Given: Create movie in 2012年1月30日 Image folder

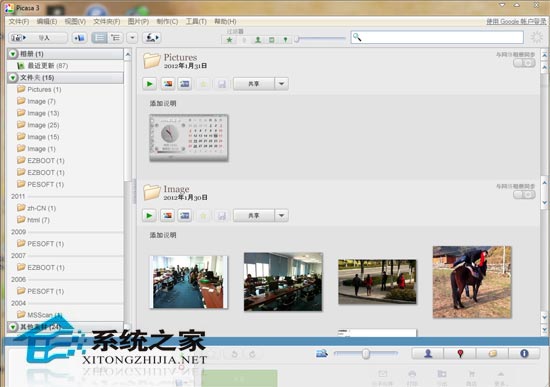Looking at the screenshot, I should 185,215.
